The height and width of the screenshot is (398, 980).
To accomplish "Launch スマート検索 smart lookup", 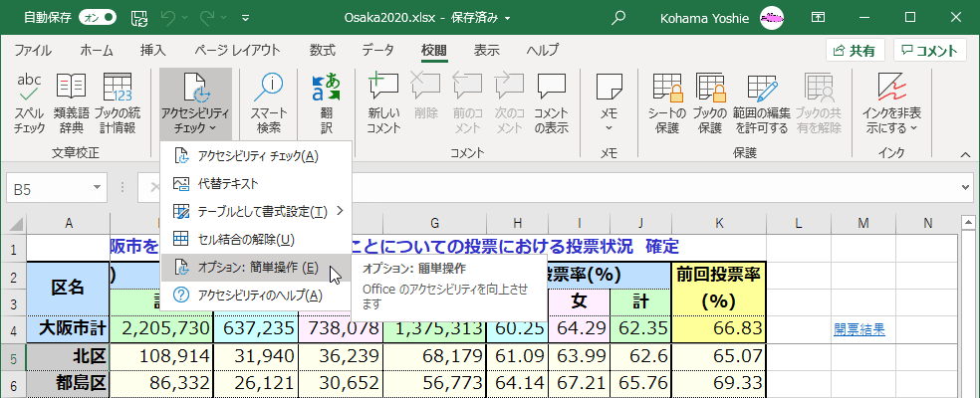I will [268, 103].
